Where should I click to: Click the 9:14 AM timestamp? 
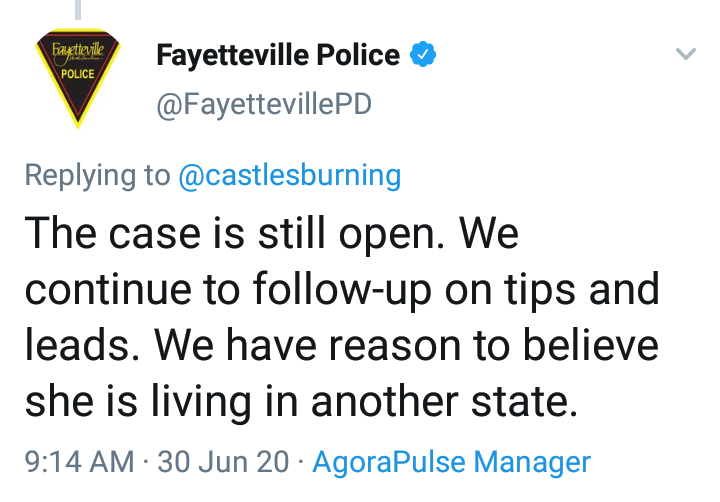click(79, 462)
